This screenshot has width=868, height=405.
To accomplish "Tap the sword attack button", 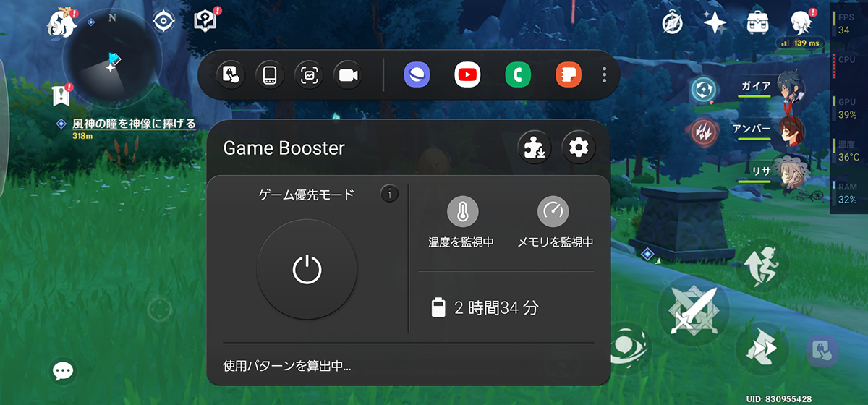I will coord(693,310).
